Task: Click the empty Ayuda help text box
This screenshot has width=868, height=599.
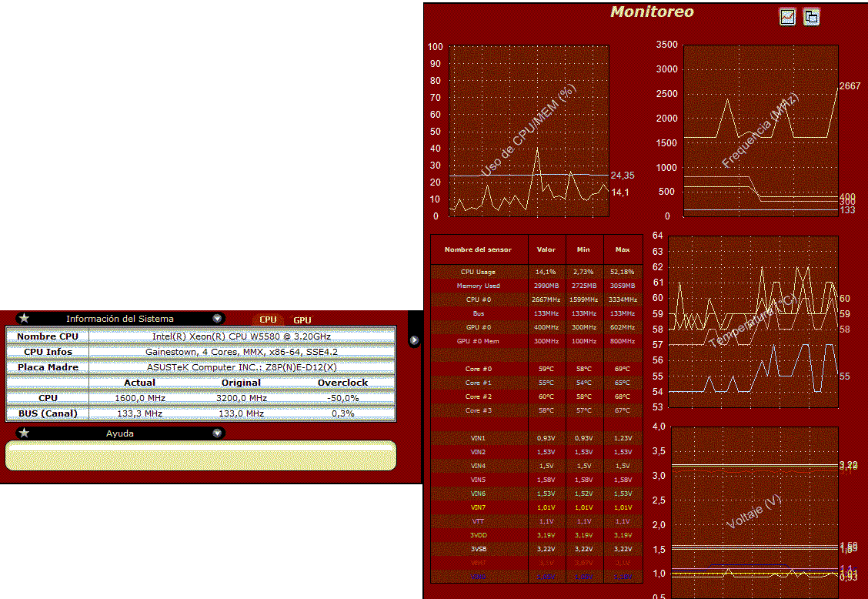Action: 201,456
